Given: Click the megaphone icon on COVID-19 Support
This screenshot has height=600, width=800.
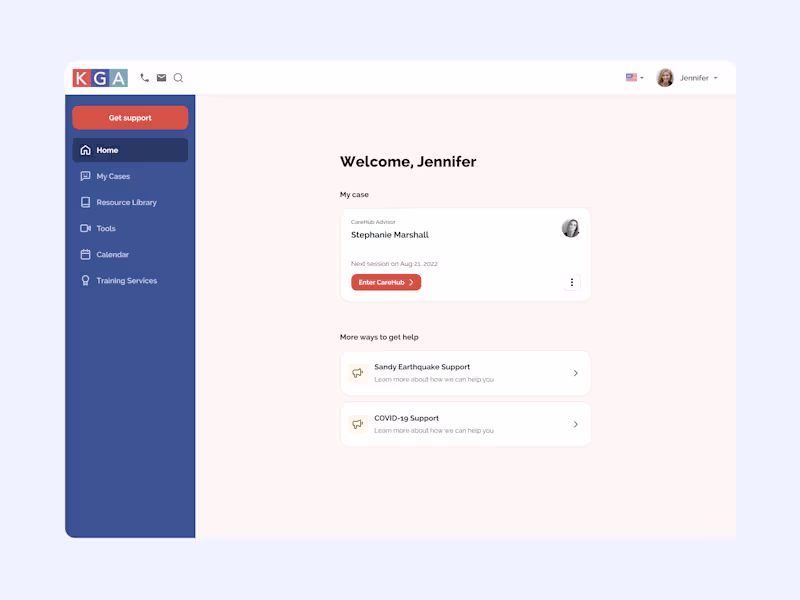Looking at the screenshot, I should coord(357,424).
